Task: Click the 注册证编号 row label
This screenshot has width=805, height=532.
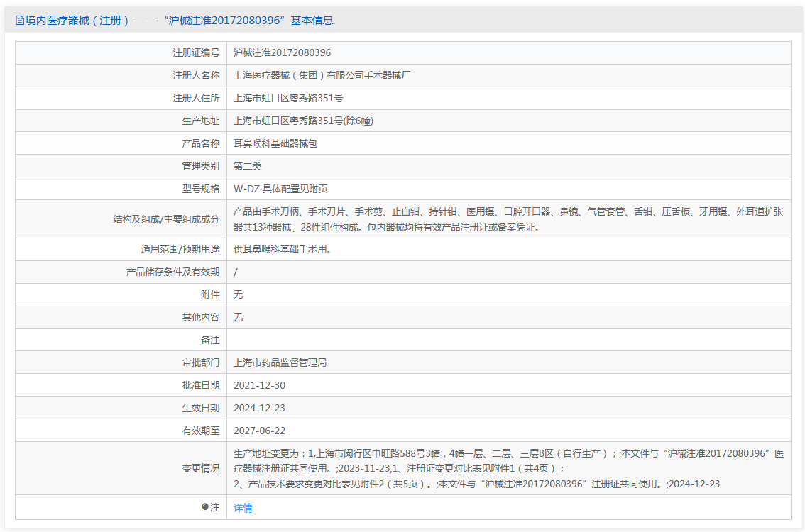Action: pyautogui.click(x=196, y=52)
